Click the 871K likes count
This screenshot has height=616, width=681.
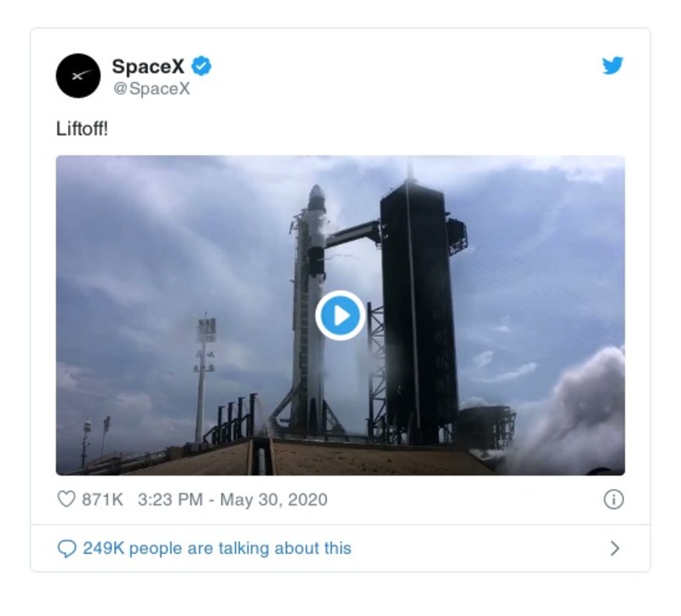click(x=102, y=499)
